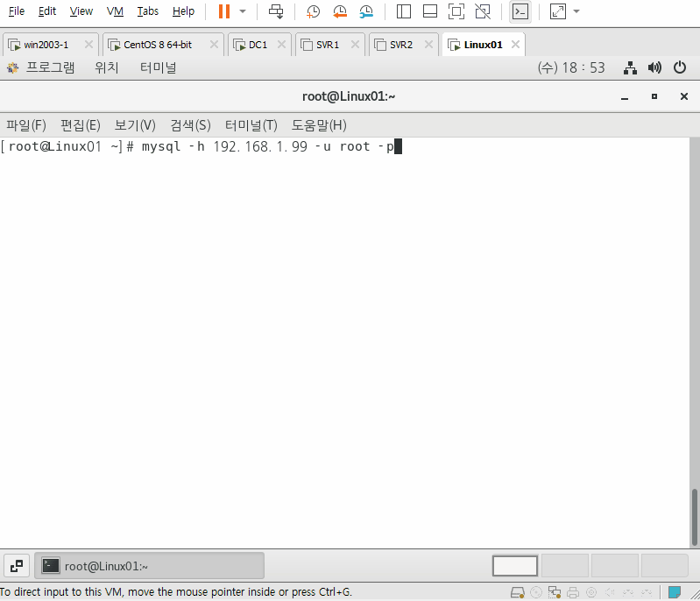Open terminal 파일(F) menu

pos(26,125)
